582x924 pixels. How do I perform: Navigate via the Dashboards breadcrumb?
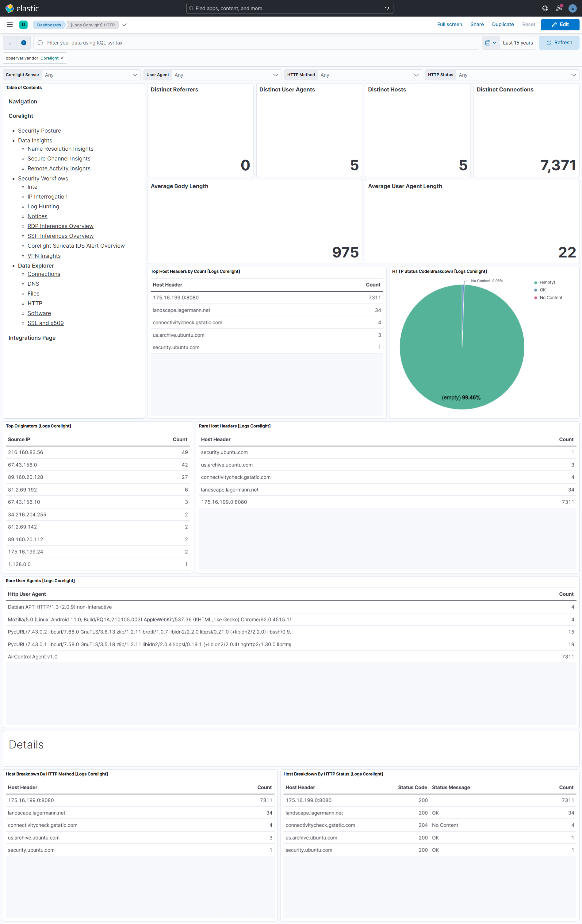pyautogui.click(x=49, y=25)
